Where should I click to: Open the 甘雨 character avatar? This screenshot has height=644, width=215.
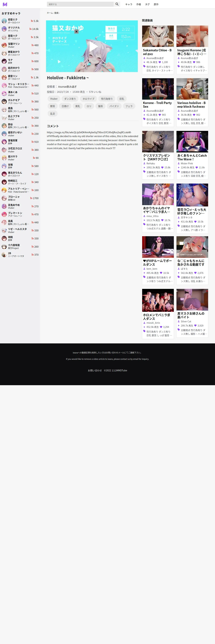pyautogui.click(x=4, y=166)
